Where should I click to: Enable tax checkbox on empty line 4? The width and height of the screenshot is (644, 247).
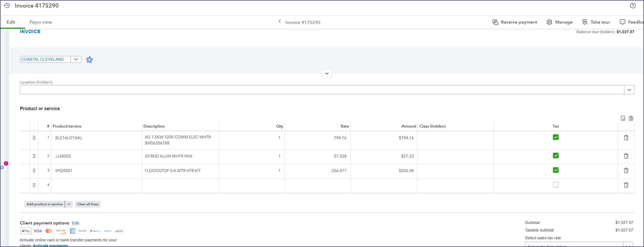[x=556, y=185]
